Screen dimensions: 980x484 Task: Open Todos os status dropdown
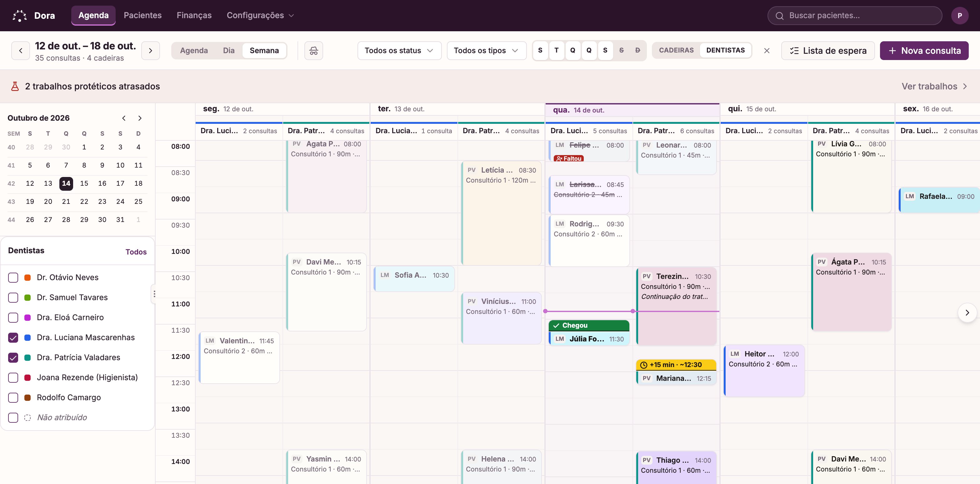(x=399, y=51)
